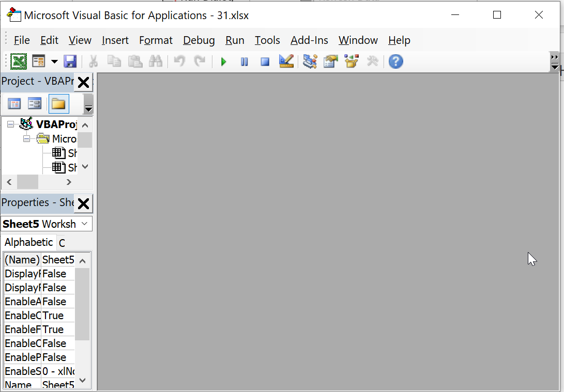Close the Properties pane
564x392 pixels.
click(x=83, y=203)
